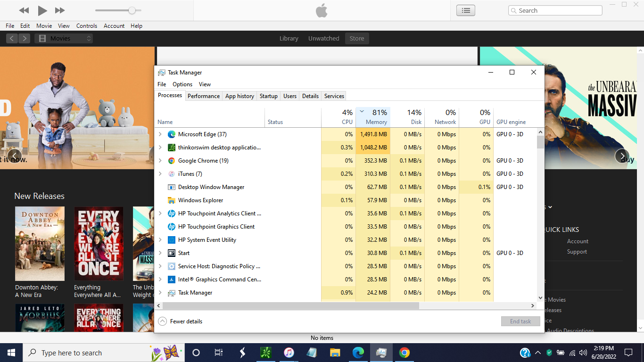Expand HP Touchpoint Analytics Client row
This screenshot has width=644, height=362.
160,214
